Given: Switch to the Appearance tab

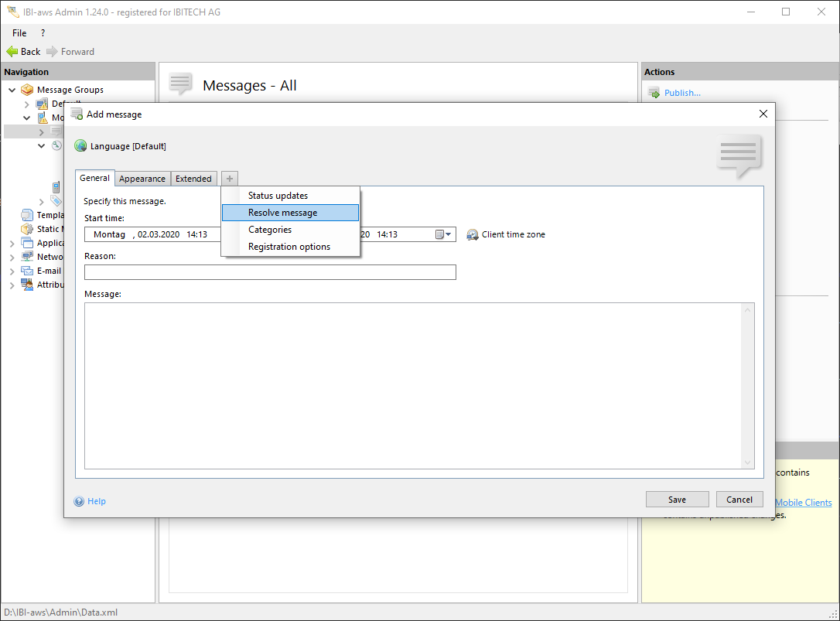Looking at the screenshot, I should click(x=142, y=179).
